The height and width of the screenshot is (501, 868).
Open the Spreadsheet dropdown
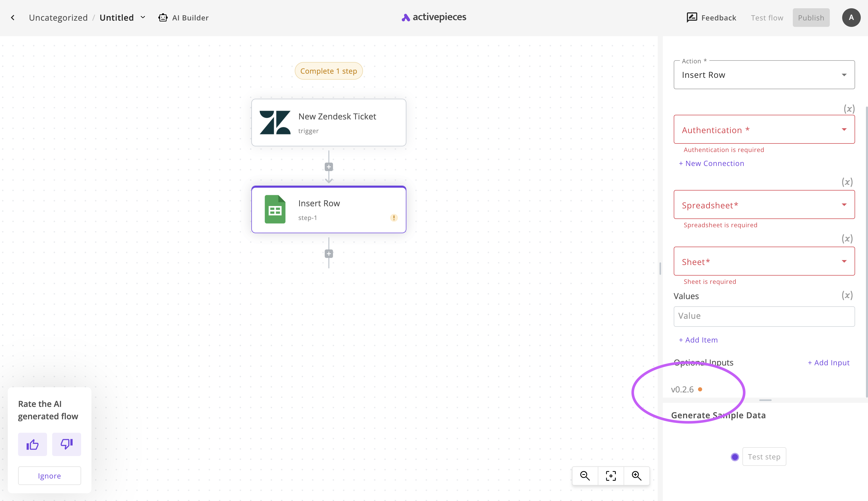pyautogui.click(x=764, y=205)
